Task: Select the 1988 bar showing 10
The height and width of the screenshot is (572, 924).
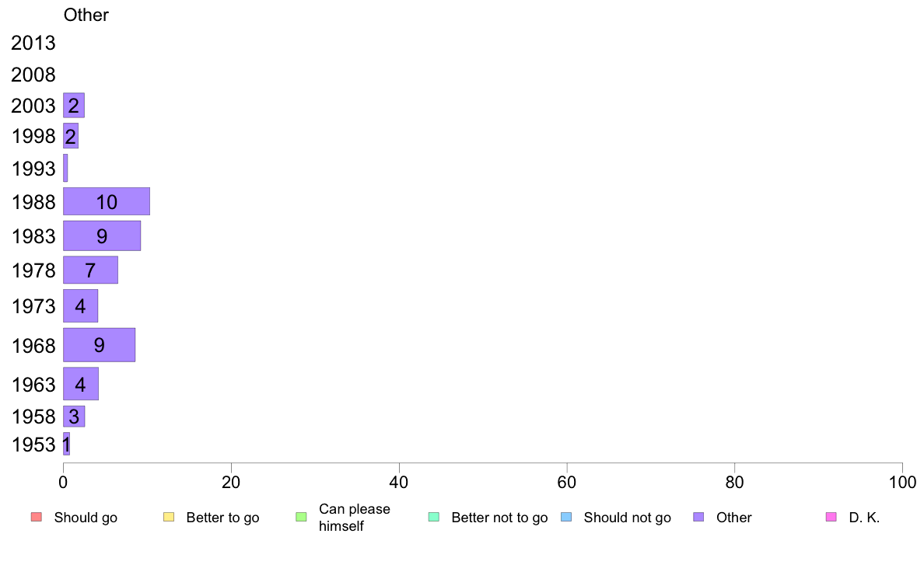Action: [107, 201]
